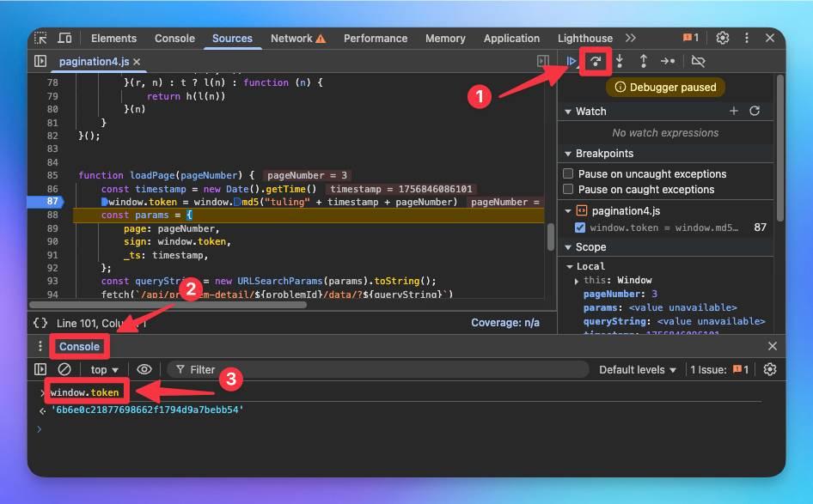813x504 pixels.
Task: Close the pagination4.js file tab
Action: 137,62
